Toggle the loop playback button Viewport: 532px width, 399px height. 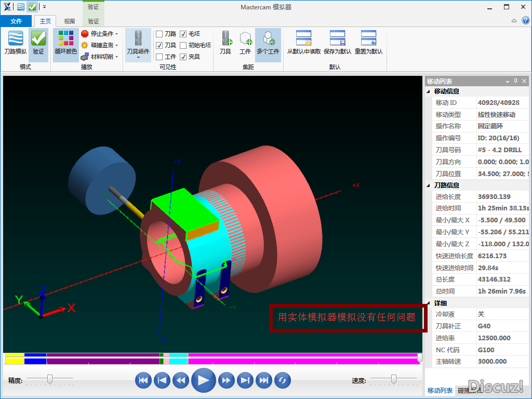(282, 380)
